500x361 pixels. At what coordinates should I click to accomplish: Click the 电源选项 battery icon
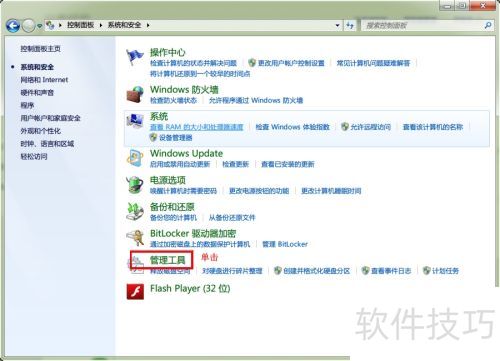(135, 185)
